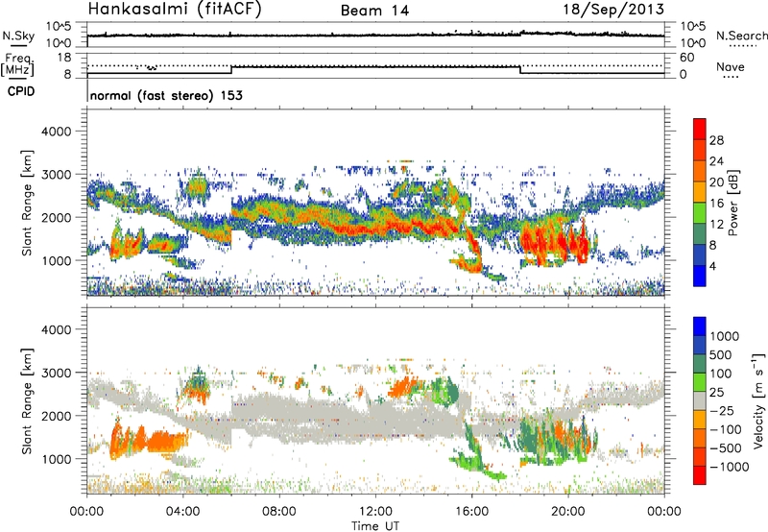Pick the gray segment of Velocity color bar
The width and height of the screenshot is (768, 532).
700,400
